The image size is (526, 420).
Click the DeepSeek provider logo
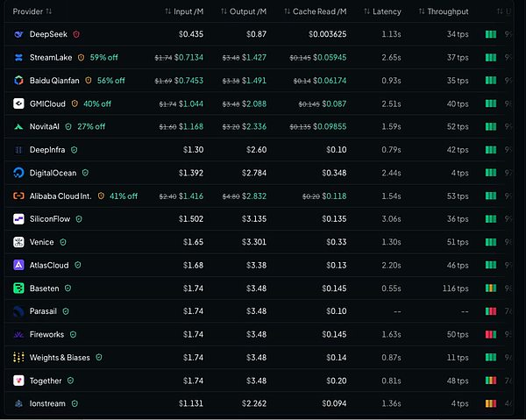pos(18,34)
